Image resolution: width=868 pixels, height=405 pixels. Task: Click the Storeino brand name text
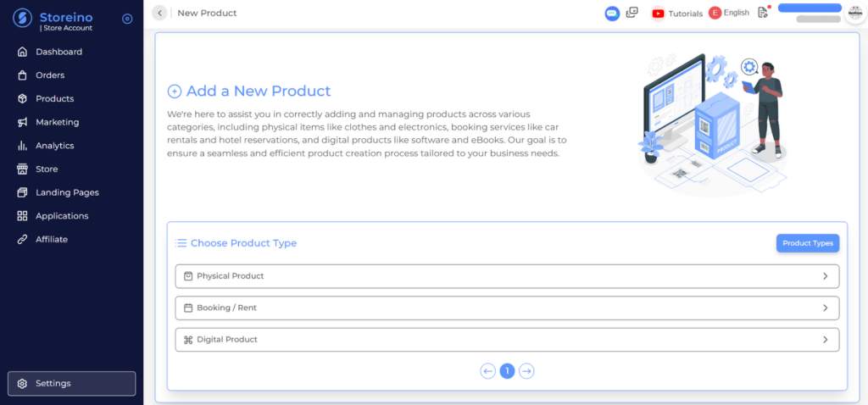pos(66,17)
